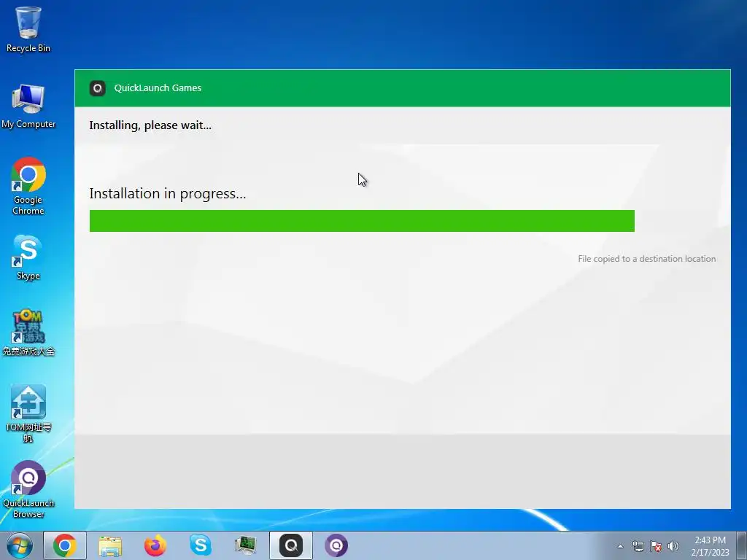Show hidden system tray icons
The width and height of the screenshot is (747, 560).
(x=620, y=546)
